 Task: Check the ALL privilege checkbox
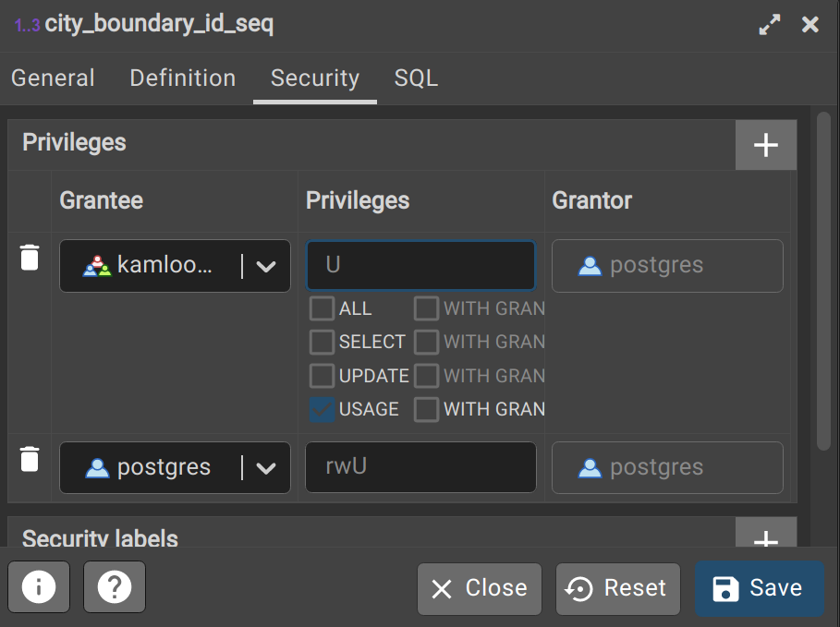click(x=322, y=308)
